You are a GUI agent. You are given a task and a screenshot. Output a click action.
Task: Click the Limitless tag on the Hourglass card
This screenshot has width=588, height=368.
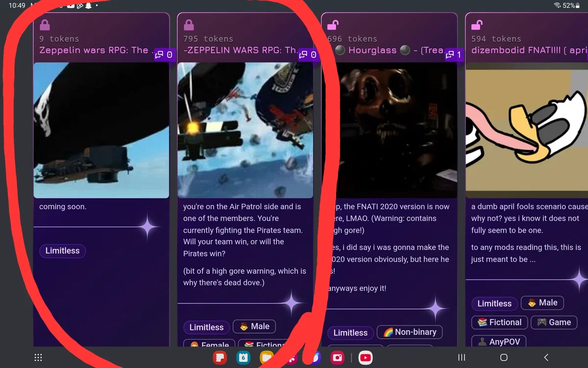click(350, 333)
